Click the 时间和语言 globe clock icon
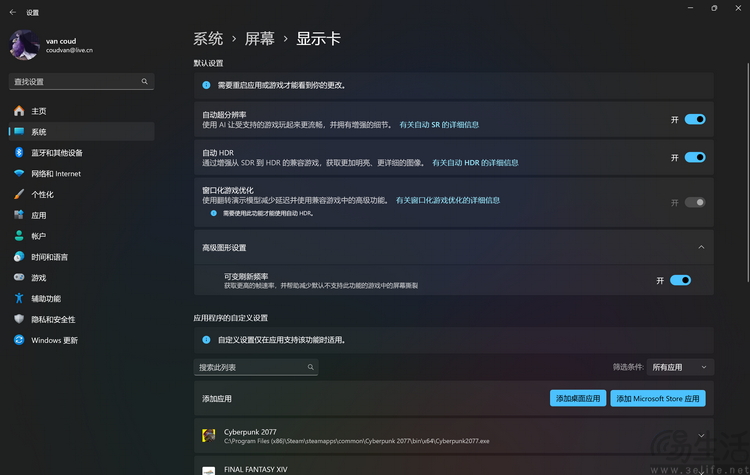 (19, 256)
